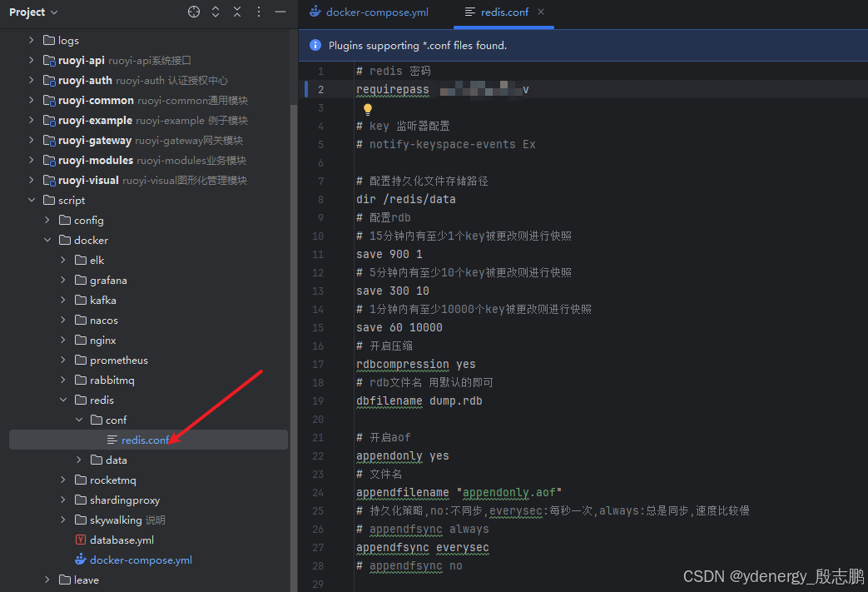The width and height of the screenshot is (868, 592).
Task: Click the Select Opened File crosshair icon
Action: tap(194, 12)
